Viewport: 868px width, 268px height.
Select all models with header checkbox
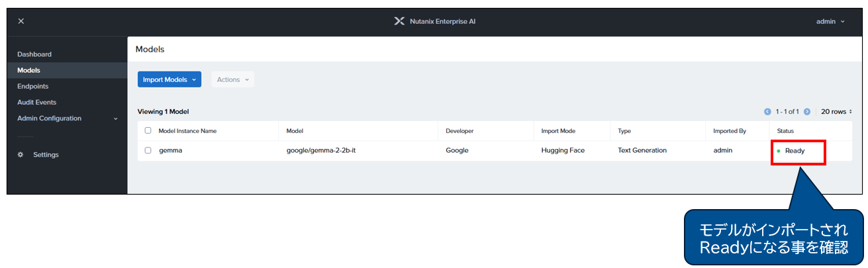pyautogui.click(x=148, y=131)
